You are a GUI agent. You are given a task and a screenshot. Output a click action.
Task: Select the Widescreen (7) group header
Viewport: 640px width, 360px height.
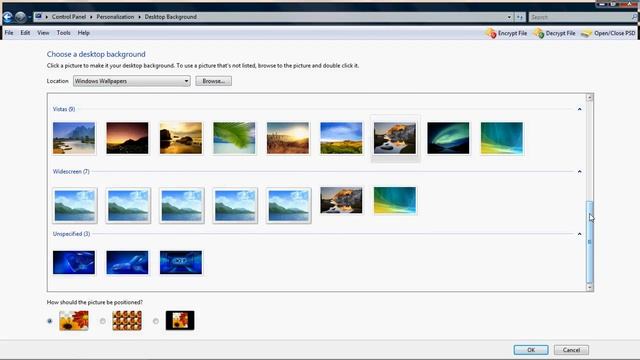tap(71, 171)
